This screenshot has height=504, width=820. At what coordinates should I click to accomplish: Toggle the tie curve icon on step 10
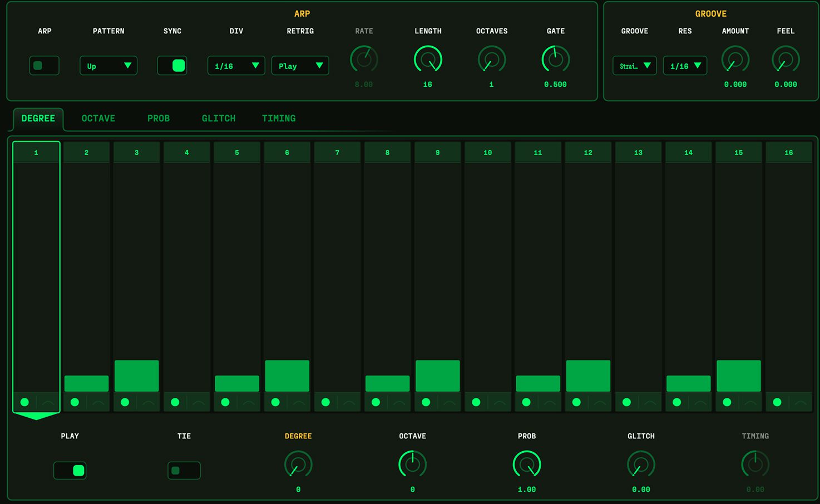500,402
